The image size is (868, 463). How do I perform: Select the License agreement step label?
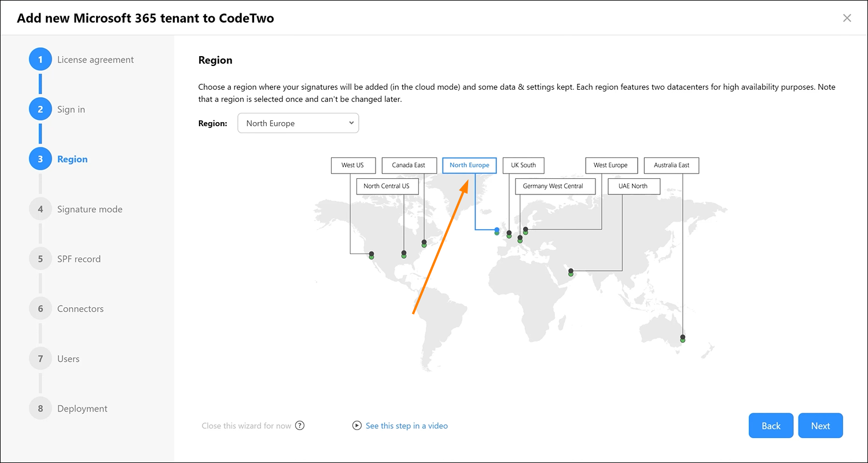pyautogui.click(x=95, y=60)
